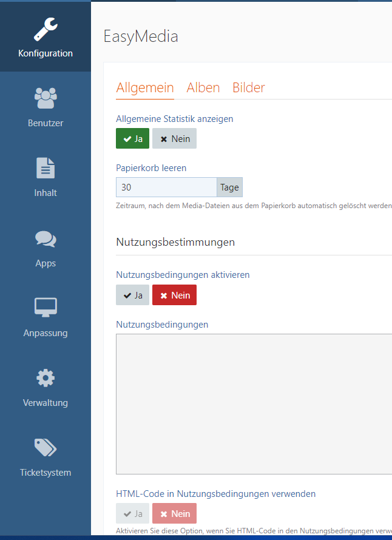392x540 pixels.
Task: Open Ticketsystem tags icon
Action: click(46, 448)
